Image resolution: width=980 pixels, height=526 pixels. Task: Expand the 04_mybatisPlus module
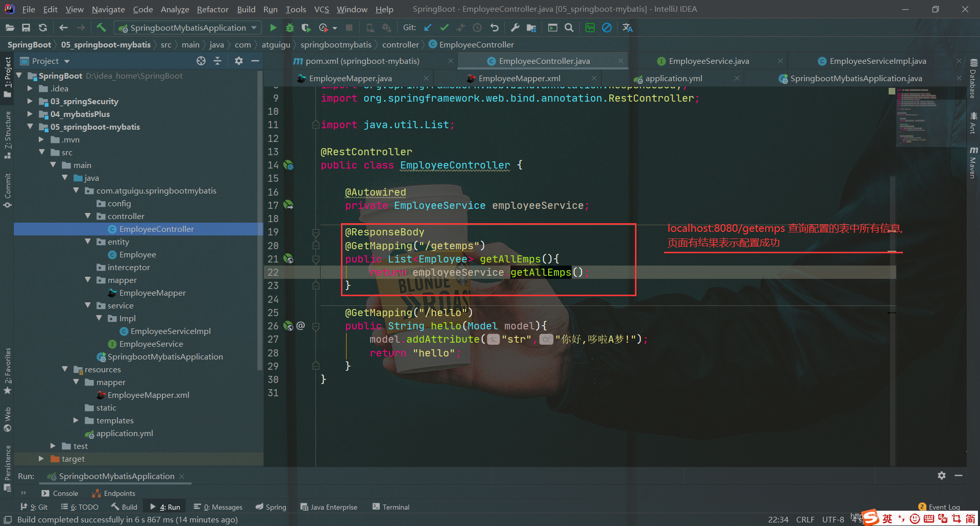pyautogui.click(x=30, y=114)
